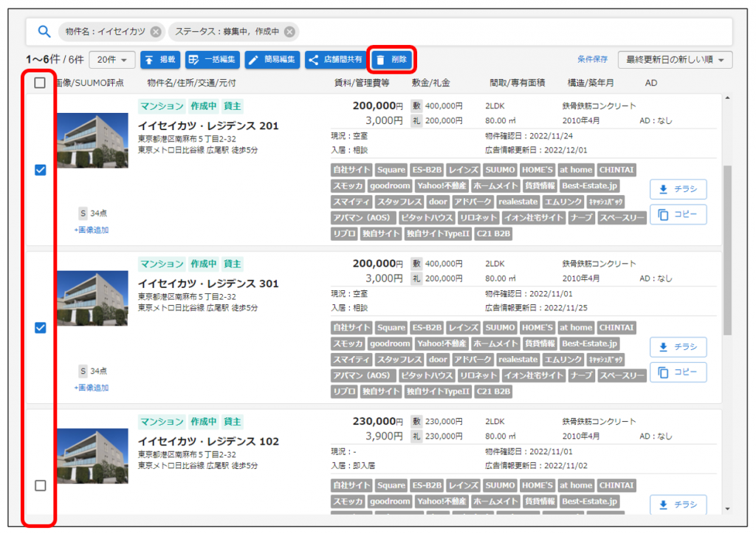This screenshot has height=534, width=756.
Task: Open the レジデンス 102 building thumbnail
Action: click(x=92, y=456)
